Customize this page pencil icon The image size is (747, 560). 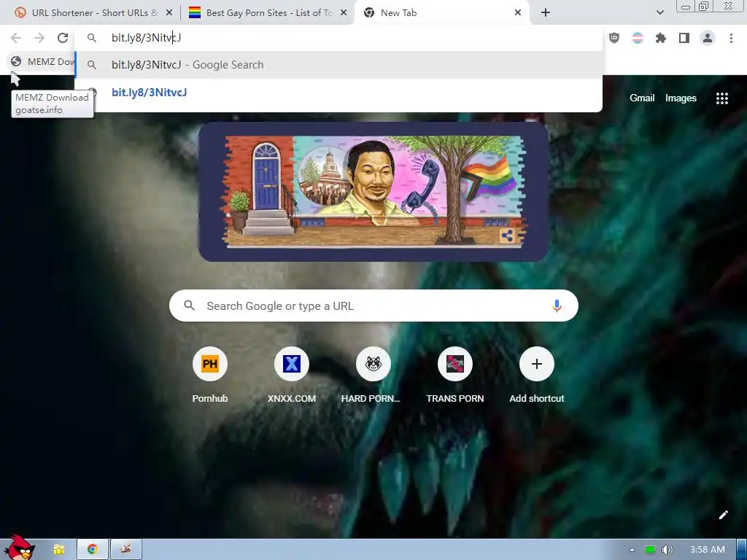pos(723,515)
